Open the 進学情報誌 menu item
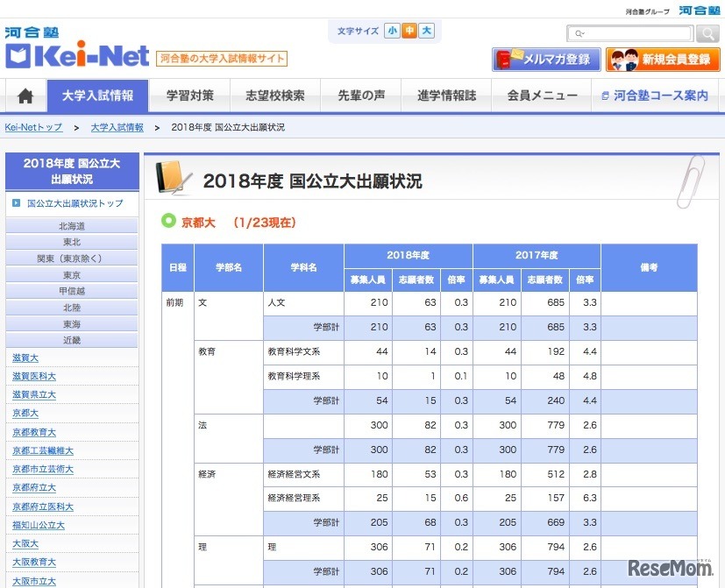725x588 pixels. pos(446,96)
